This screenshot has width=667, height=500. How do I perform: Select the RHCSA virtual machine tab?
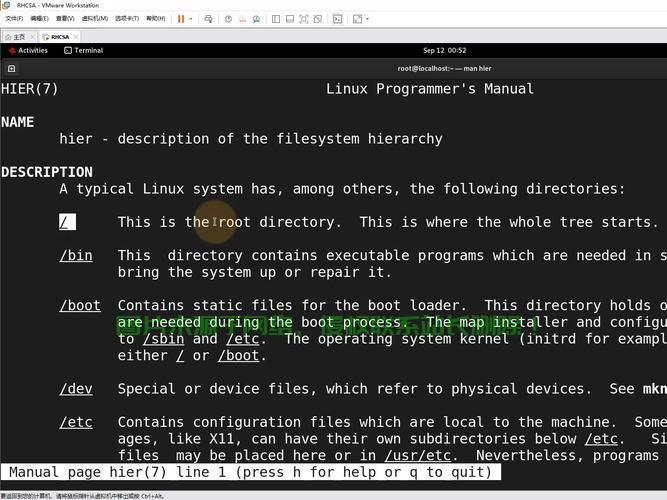pos(58,36)
